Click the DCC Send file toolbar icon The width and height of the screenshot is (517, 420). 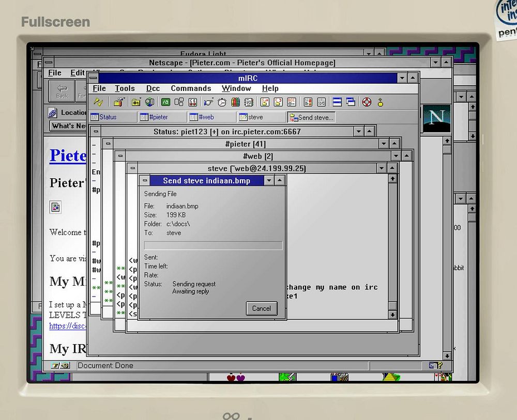point(265,102)
